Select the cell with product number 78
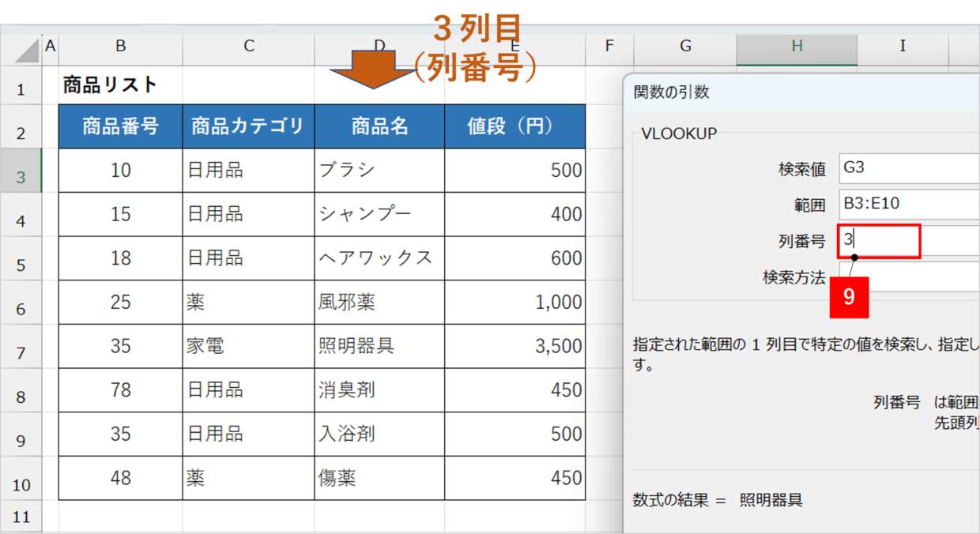The image size is (980, 534). 120,389
